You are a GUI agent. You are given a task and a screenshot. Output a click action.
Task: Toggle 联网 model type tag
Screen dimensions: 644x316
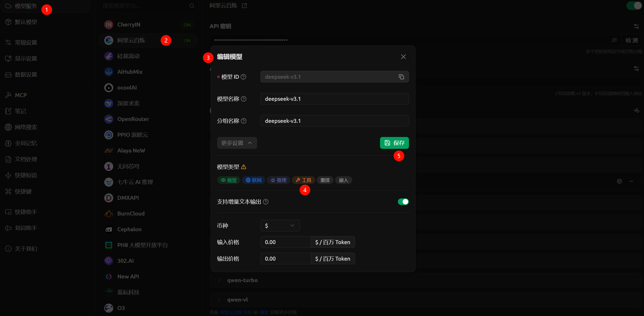253,180
